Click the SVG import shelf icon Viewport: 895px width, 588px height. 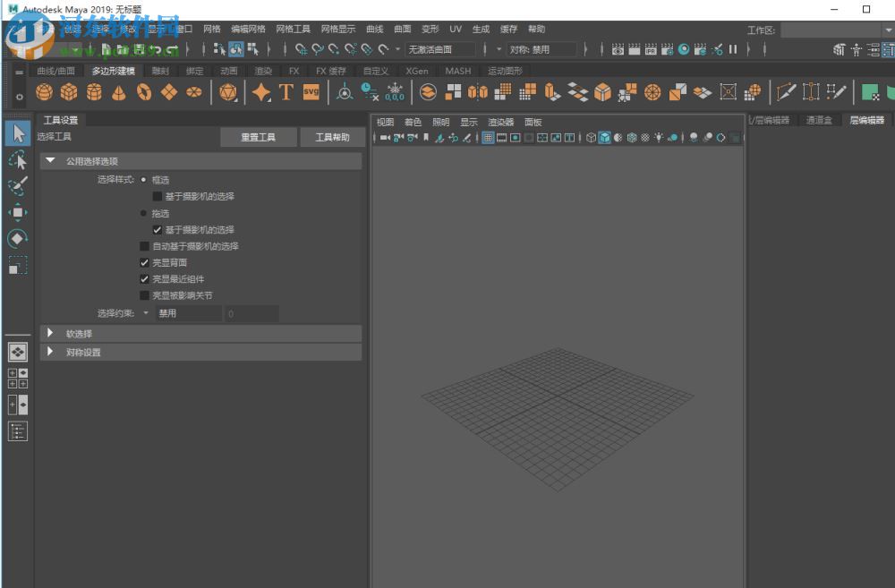pos(311,92)
